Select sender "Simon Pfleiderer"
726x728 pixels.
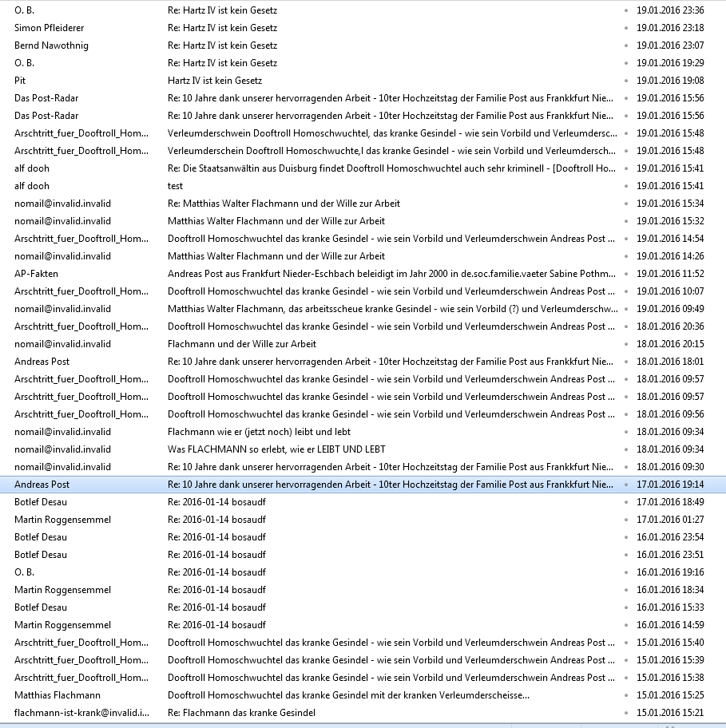point(50,28)
